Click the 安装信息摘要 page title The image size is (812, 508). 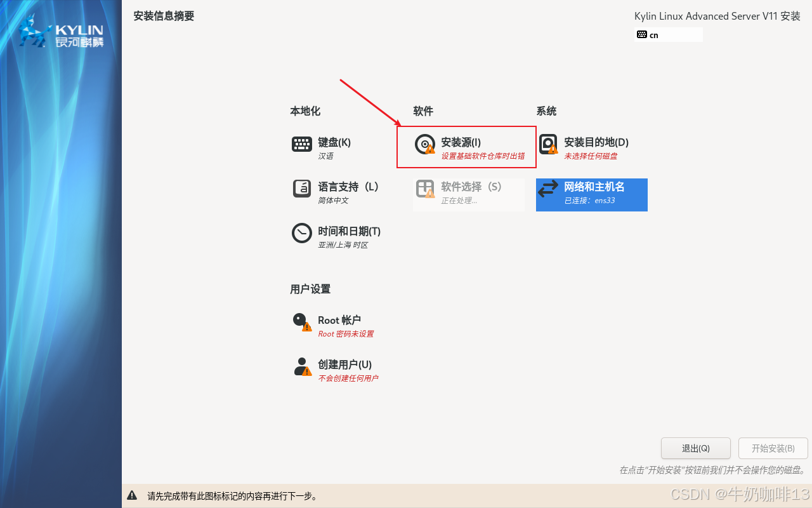tap(164, 16)
